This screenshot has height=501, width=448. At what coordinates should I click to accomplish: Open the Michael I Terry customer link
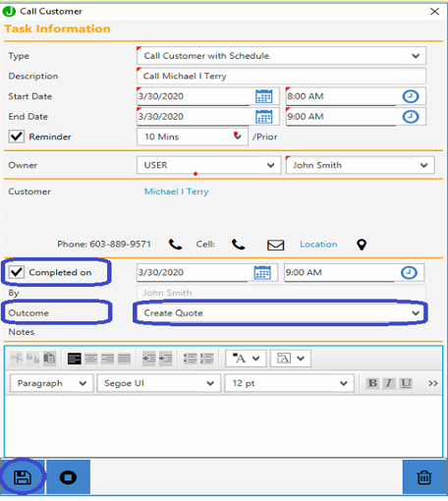point(177,192)
